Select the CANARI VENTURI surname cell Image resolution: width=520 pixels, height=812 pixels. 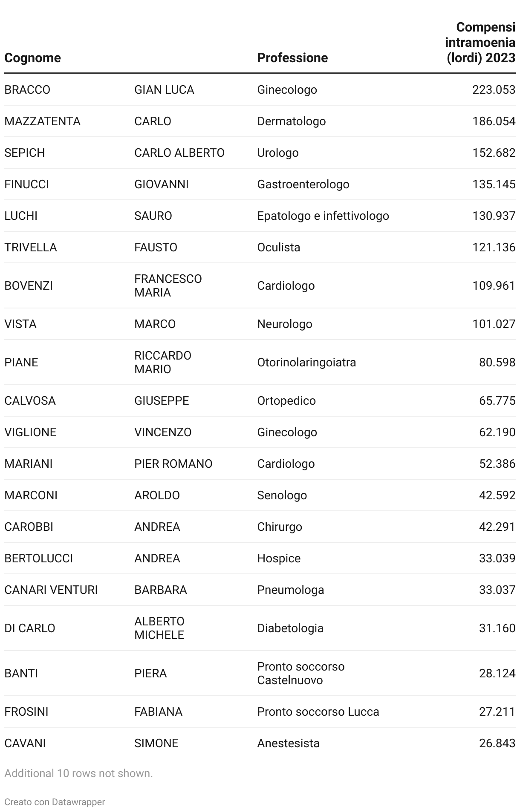[x=51, y=590]
